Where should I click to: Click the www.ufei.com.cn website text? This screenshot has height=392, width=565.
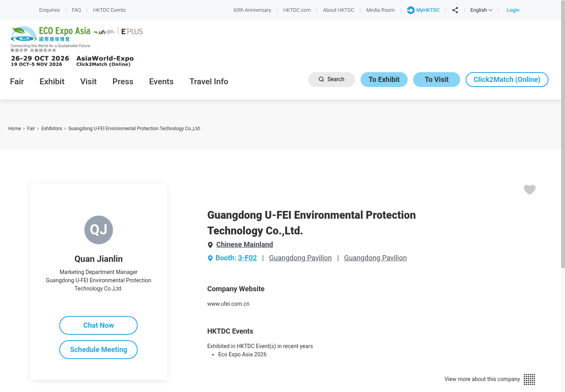tap(228, 304)
